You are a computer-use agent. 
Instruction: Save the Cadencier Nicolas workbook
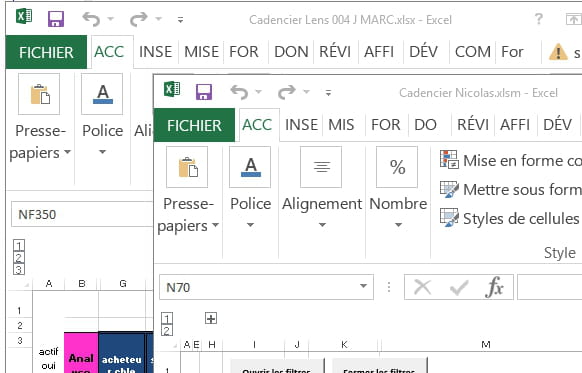tap(204, 92)
